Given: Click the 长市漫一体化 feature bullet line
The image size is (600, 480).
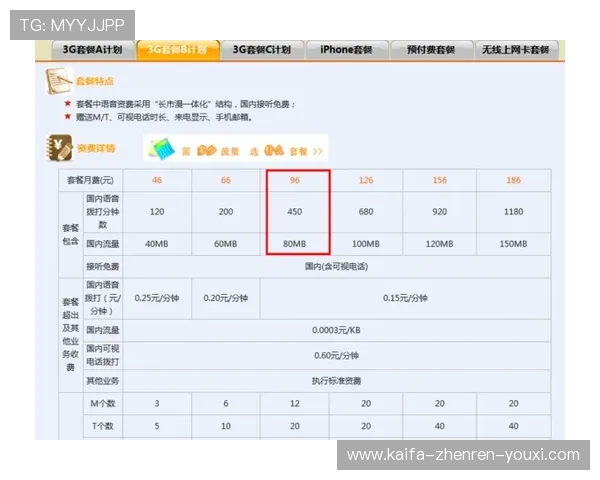Looking at the screenshot, I should (186, 104).
